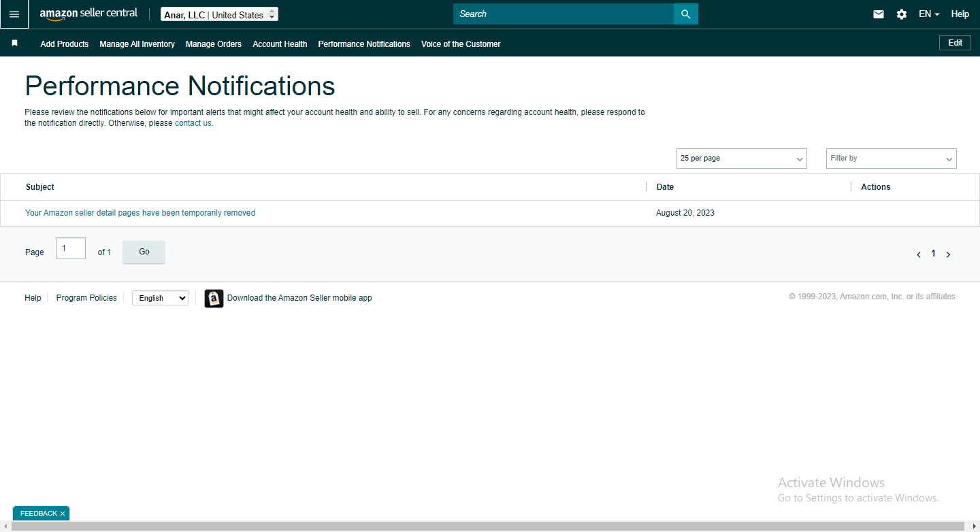Viewport: 980px width, 532px height.
Task: Click the Subject column header
Action: 40,187
